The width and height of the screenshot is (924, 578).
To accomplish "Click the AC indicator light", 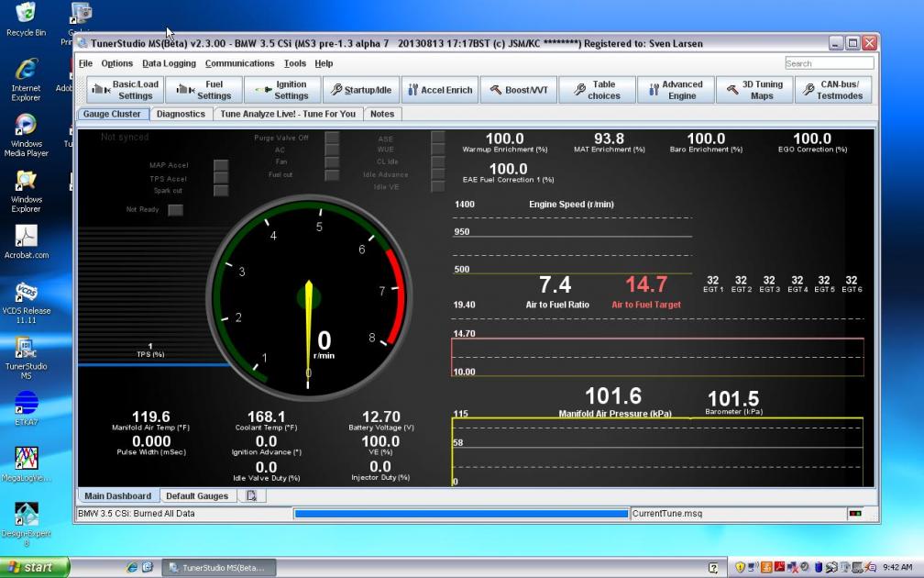I will 333,150.
